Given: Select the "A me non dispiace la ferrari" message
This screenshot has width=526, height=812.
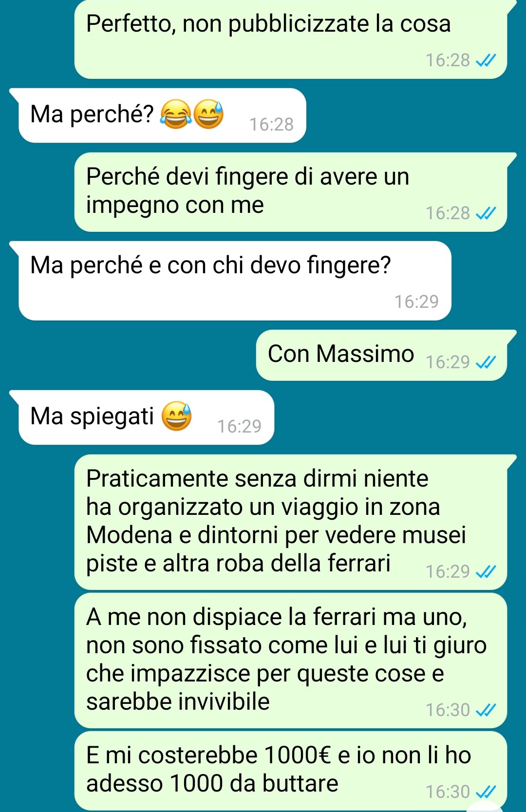Looking at the screenshot, I should pyautogui.click(x=291, y=661).
